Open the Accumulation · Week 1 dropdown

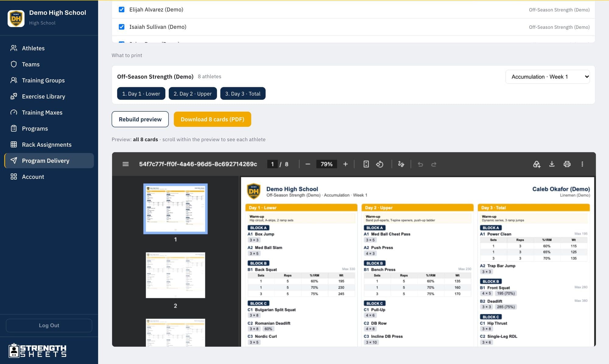click(547, 77)
